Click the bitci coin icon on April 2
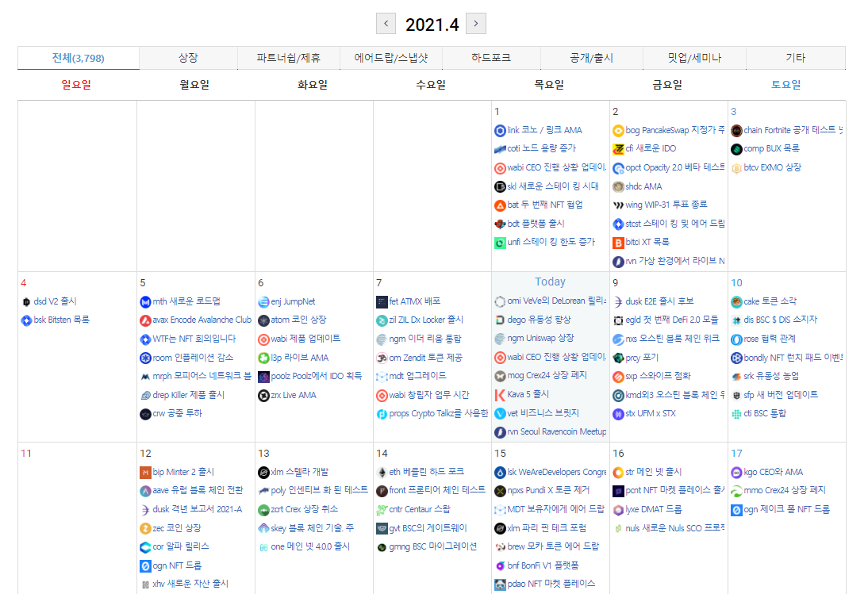868x594 pixels. 618,243
